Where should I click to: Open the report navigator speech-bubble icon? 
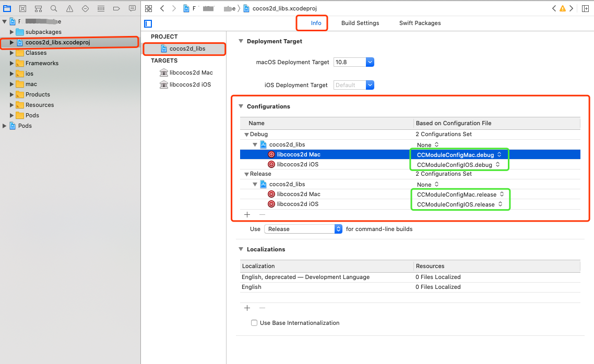click(x=132, y=8)
